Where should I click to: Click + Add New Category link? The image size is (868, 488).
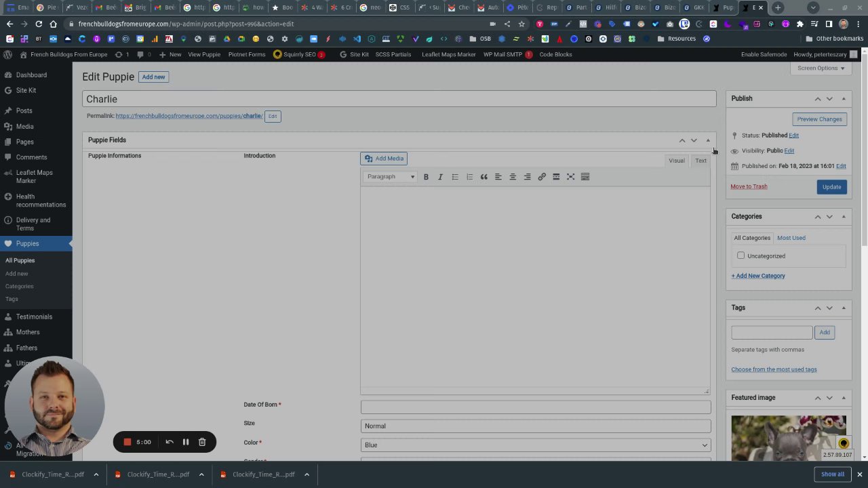pos(758,276)
